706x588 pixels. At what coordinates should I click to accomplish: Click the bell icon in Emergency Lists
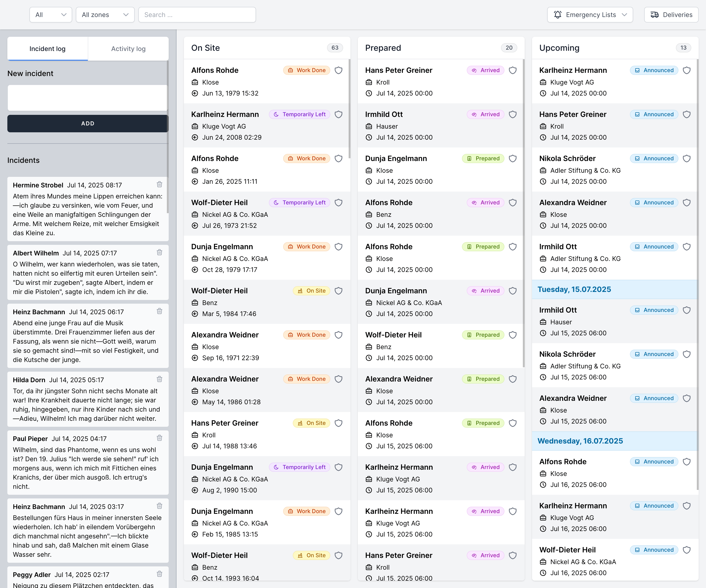point(558,15)
